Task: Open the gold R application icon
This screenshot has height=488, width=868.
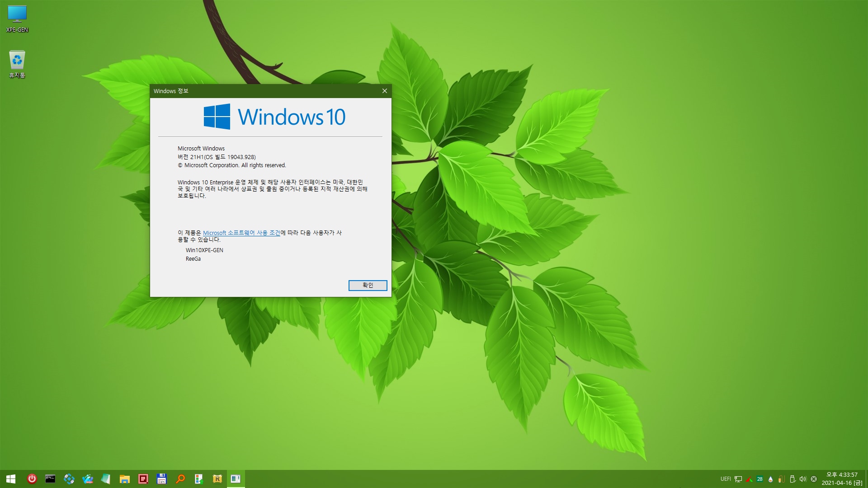Action: [217, 479]
